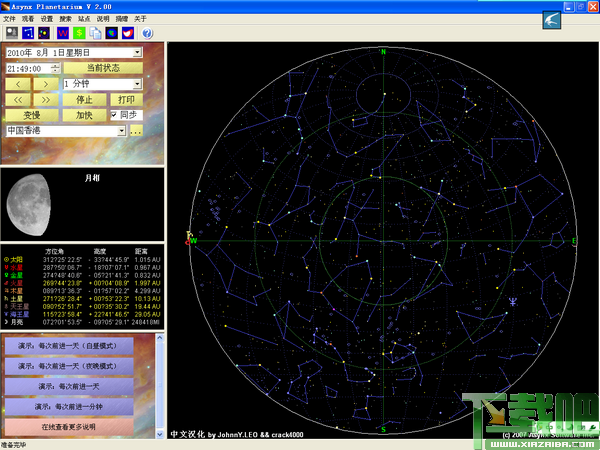Click the fast forward >> button
600x450 pixels.
(46, 99)
